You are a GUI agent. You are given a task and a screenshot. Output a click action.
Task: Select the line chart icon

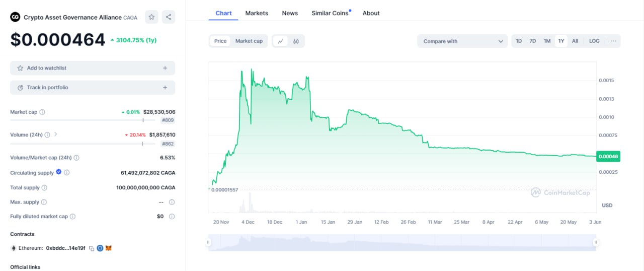(x=281, y=41)
